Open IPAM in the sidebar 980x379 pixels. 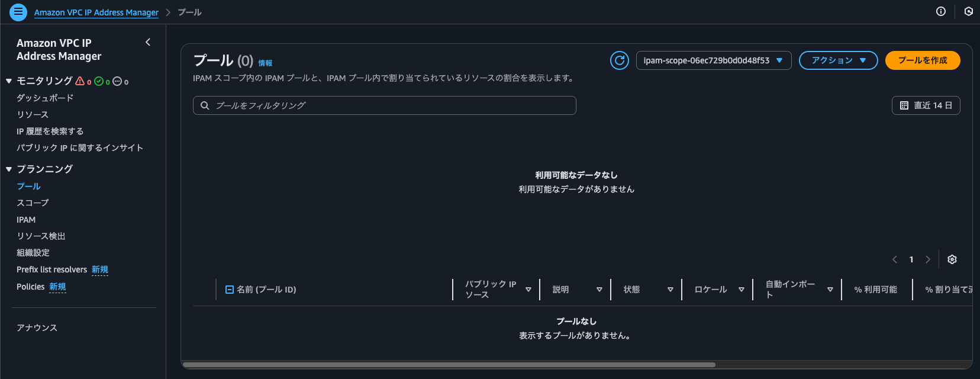click(26, 220)
